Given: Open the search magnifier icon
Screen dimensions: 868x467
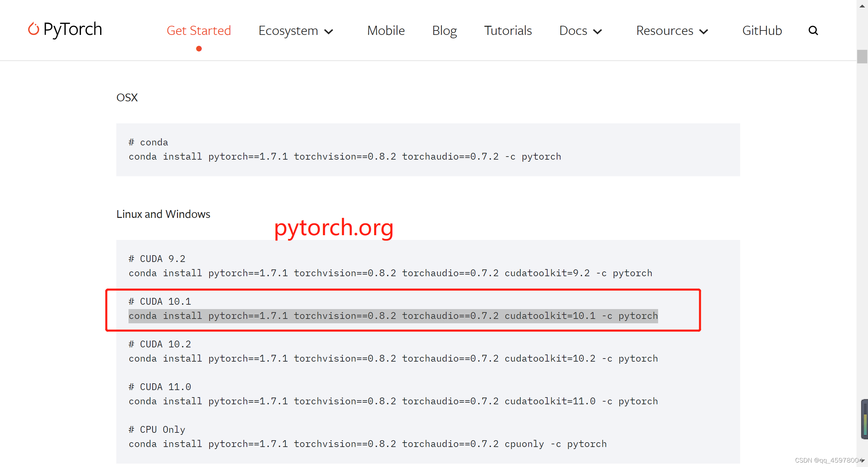Looking at the screenshot, I should [x=813, y=31].
